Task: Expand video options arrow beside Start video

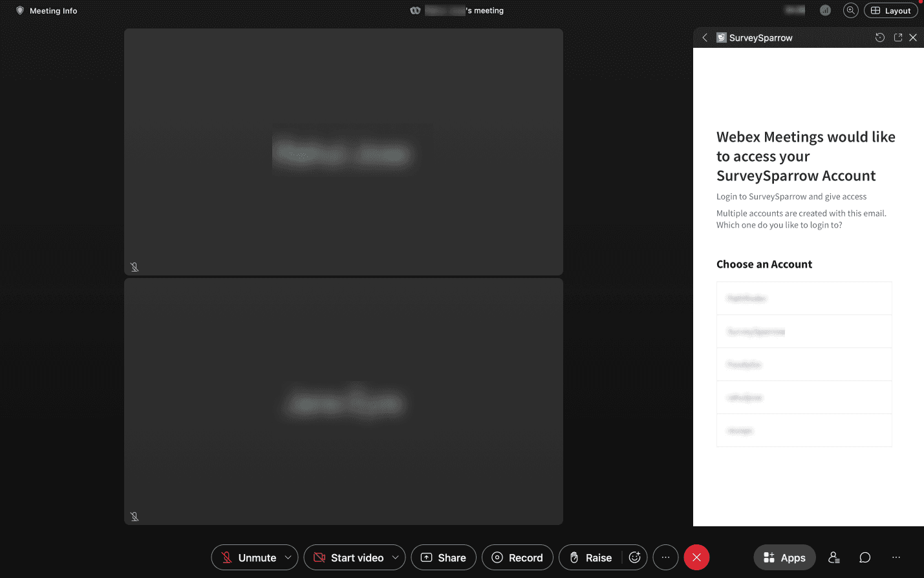Action: pos(395,557)
